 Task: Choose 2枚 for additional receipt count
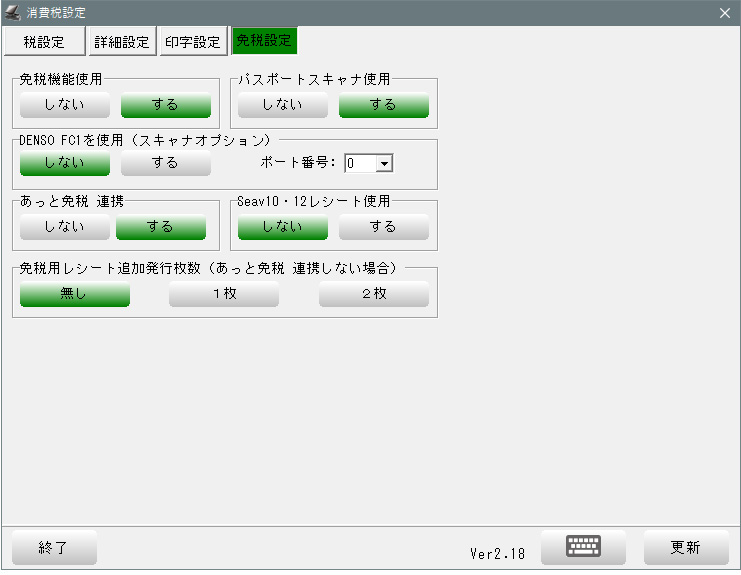373,294
